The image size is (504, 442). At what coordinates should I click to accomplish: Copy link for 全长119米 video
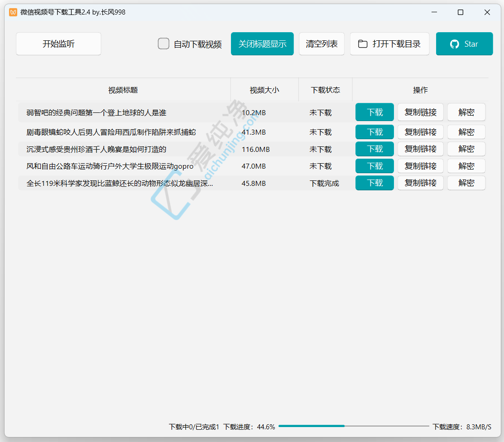pos(420,183)
